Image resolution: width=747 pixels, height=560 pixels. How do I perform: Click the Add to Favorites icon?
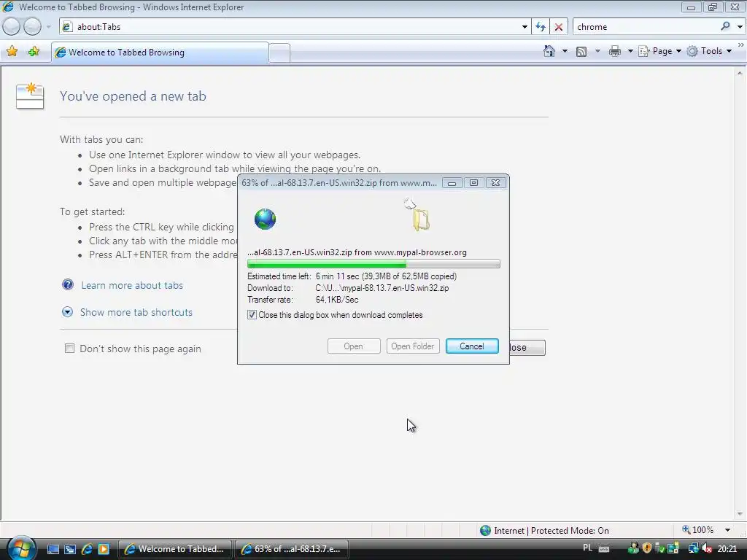[34, 52]
